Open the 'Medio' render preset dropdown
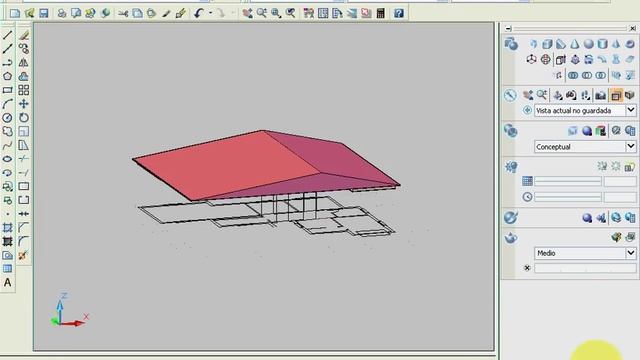 (631, 253)
